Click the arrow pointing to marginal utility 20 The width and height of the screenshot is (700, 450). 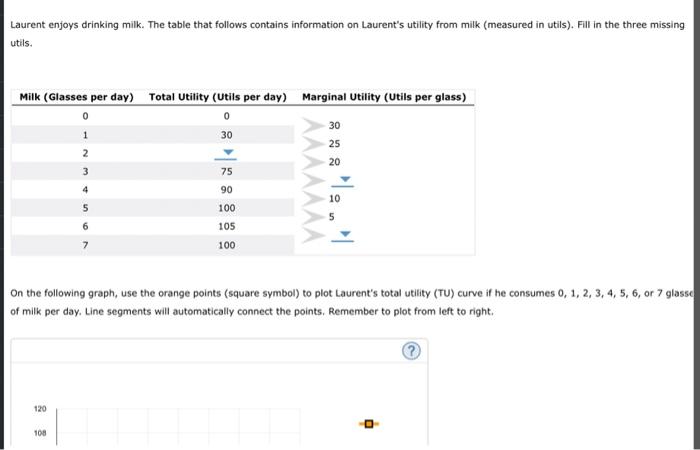coord(313,162)
